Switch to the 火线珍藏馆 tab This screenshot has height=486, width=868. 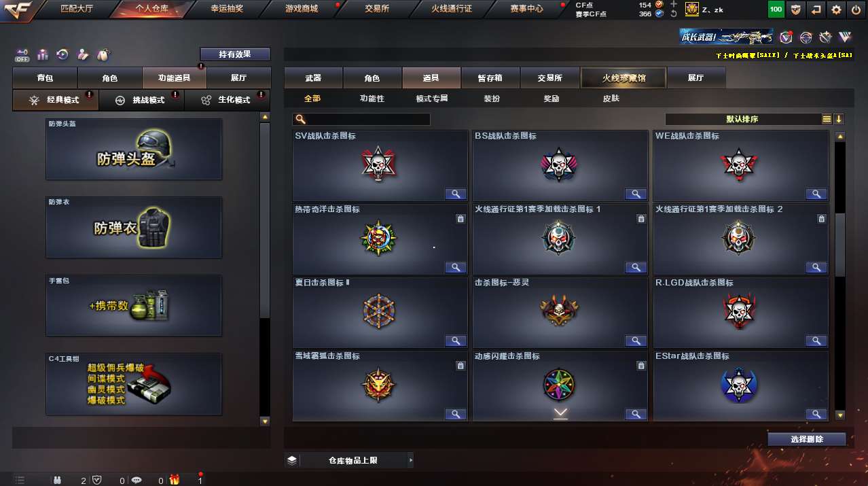pyautogui.click(x=623, y=78)
